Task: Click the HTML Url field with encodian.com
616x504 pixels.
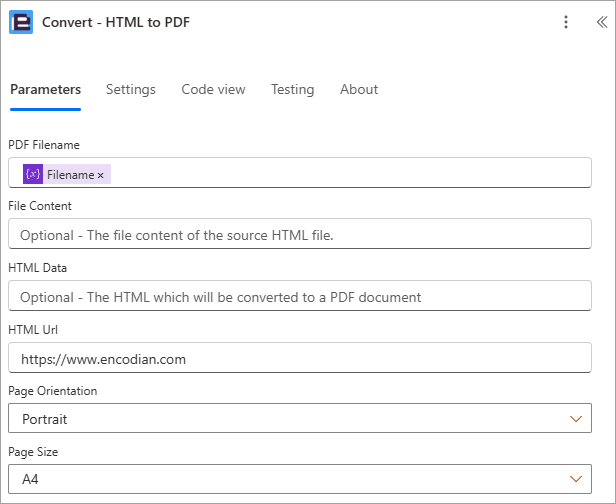Action: pyautogui.click(x=300, y=357)
